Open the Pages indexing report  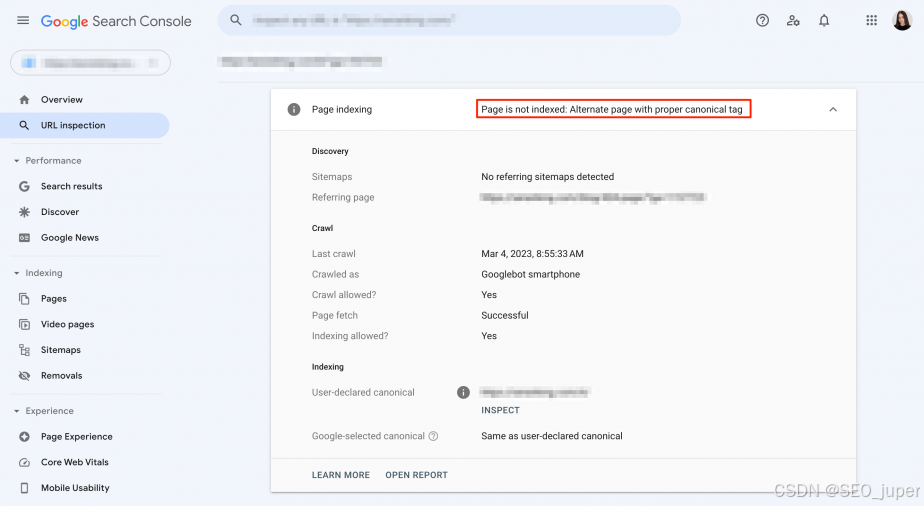click(54, 299)
